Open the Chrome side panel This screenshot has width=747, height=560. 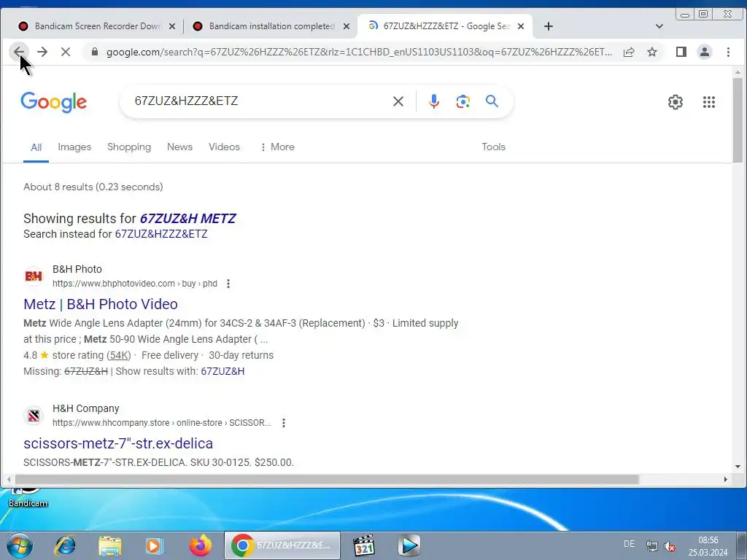click(x=681, y=52)
